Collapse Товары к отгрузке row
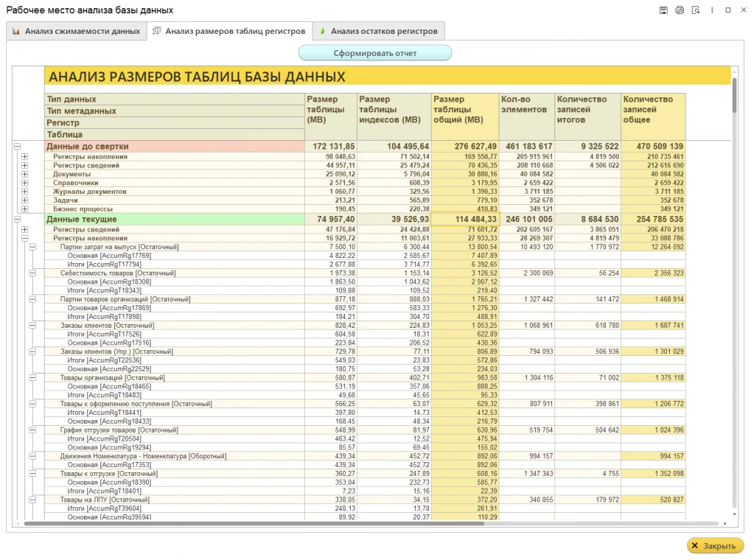754x560 pixels. 32,474
